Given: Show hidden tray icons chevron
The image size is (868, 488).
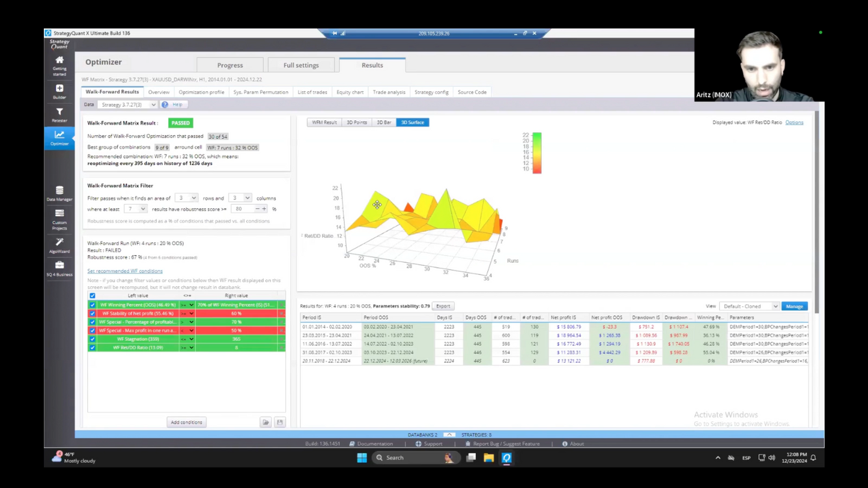Looking at the screenshot, I should 718,457.
